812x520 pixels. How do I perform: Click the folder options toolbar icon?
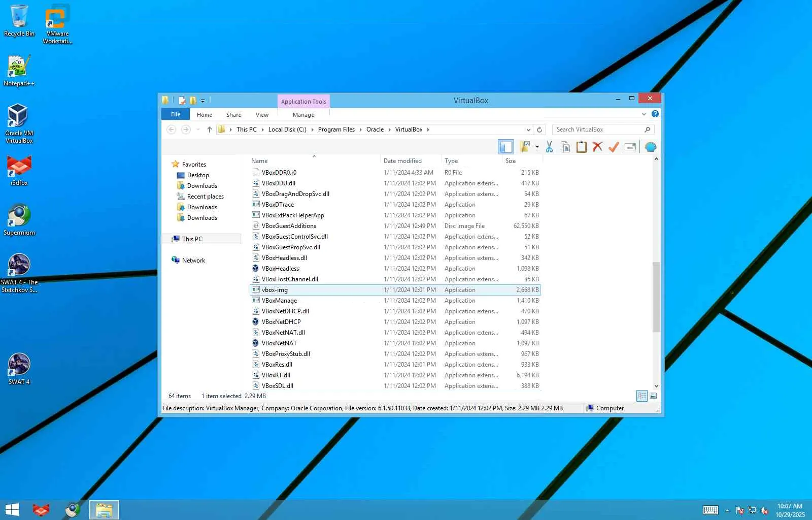click(x=525, y=147)
